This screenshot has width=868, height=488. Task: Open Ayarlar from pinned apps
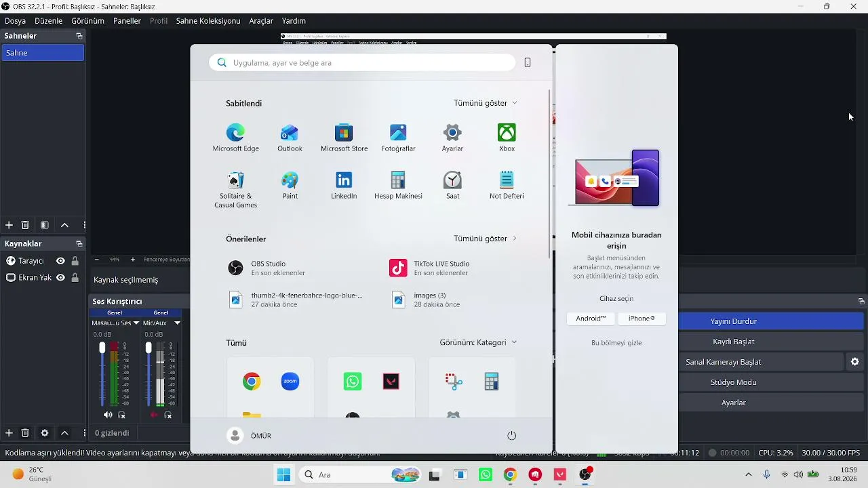coord(452,138)
